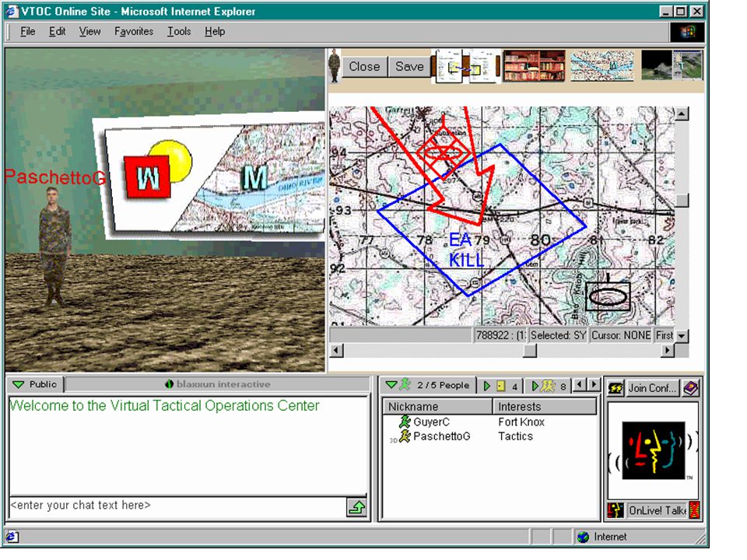Click the large OnLive face logo
This screenshot has height=560, width=747.
pos(653,451)
